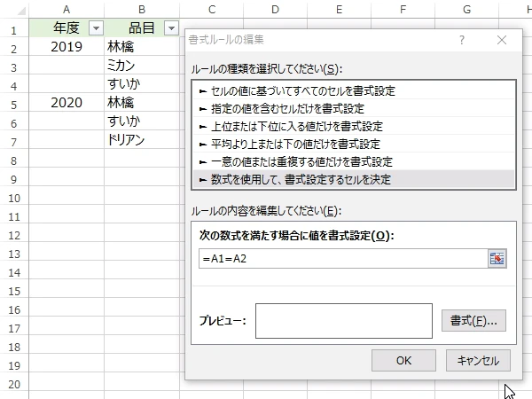Click the formula field containing =A1=A2
532x399 pixels.
tap(343, 259)
